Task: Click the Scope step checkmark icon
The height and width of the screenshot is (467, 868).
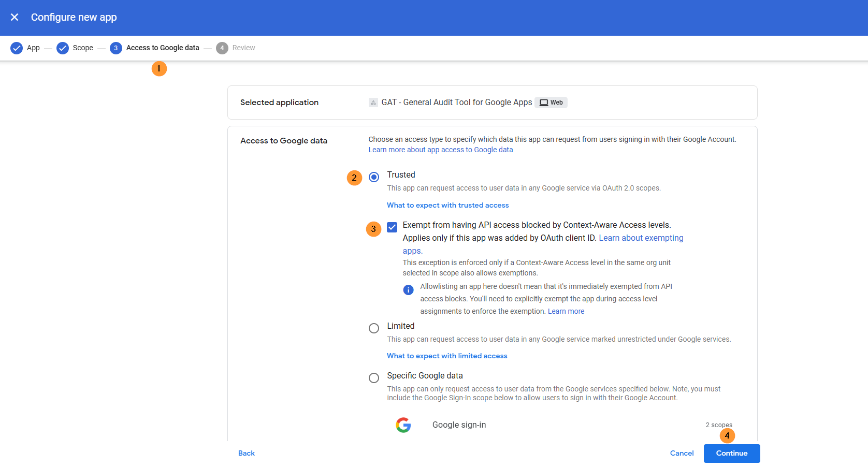Action: (x=63, y=48)
